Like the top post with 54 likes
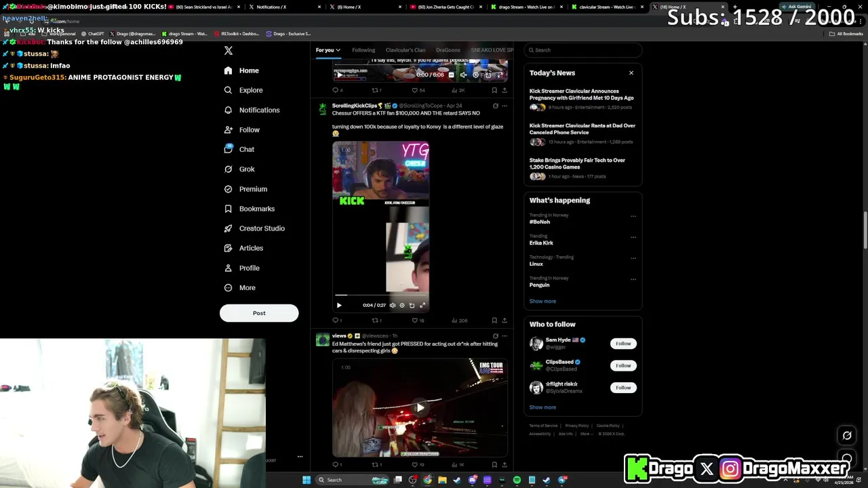The image size is (868, 488). point(418,90)
